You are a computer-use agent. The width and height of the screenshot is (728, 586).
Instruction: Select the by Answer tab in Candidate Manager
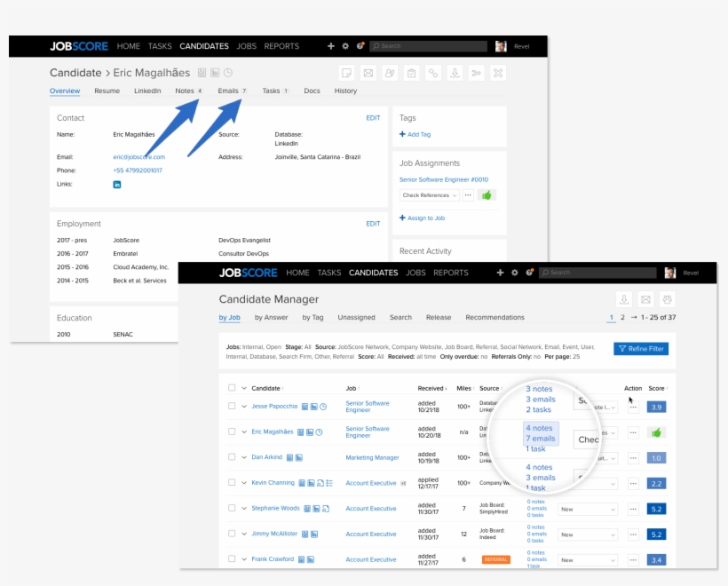pos(271,318)
